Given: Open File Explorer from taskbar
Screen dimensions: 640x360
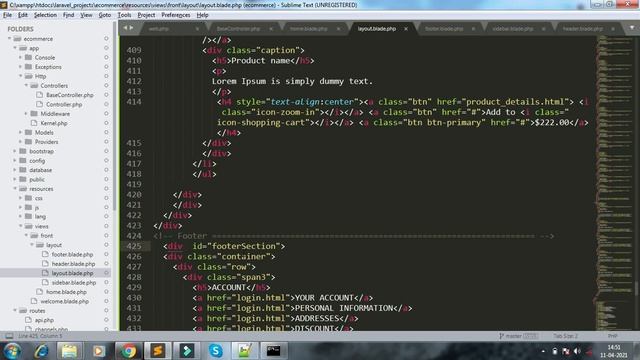Looking at the screenshot, I should click(x=69, y=351).
